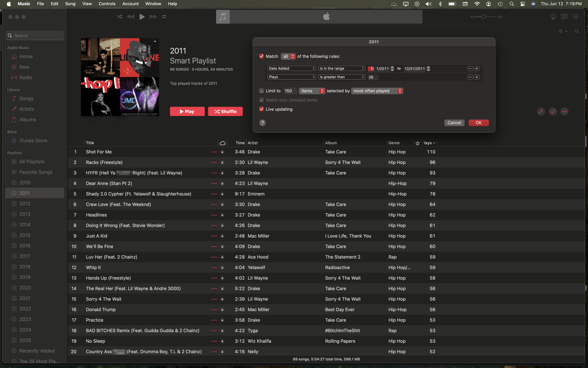The image size is (588, 368).
Task: Toggle shuffle mode in the playback toolbar
Action: [x=119, y=17]
